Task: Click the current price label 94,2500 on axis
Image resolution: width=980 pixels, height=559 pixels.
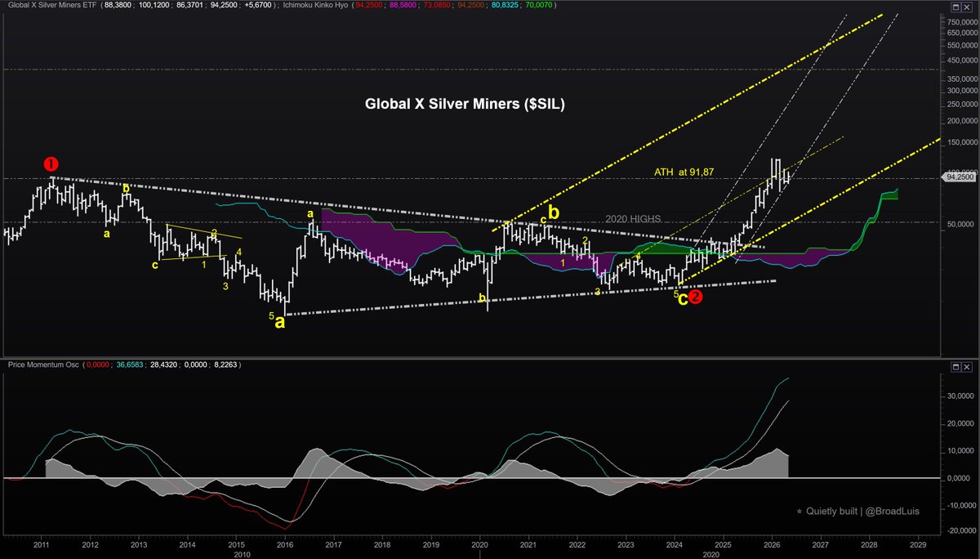Action: [x=960, y=177]
